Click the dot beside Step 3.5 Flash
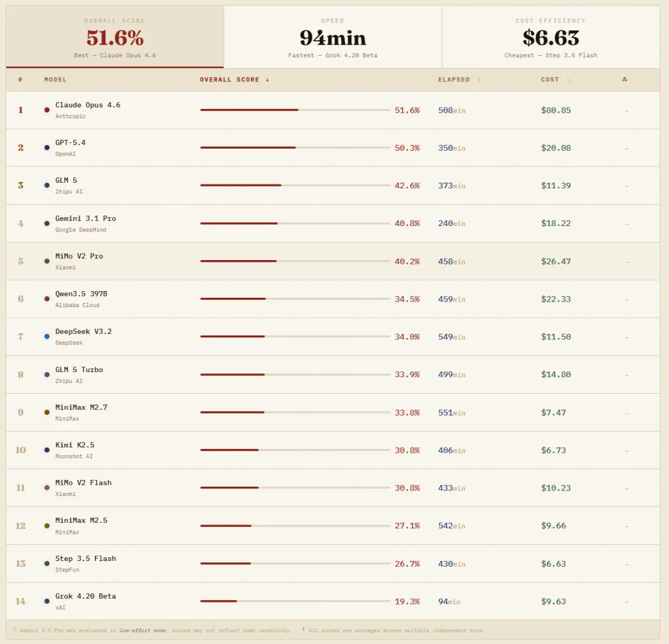The height and width of the screenshot is (644, 669). point(47,563)
